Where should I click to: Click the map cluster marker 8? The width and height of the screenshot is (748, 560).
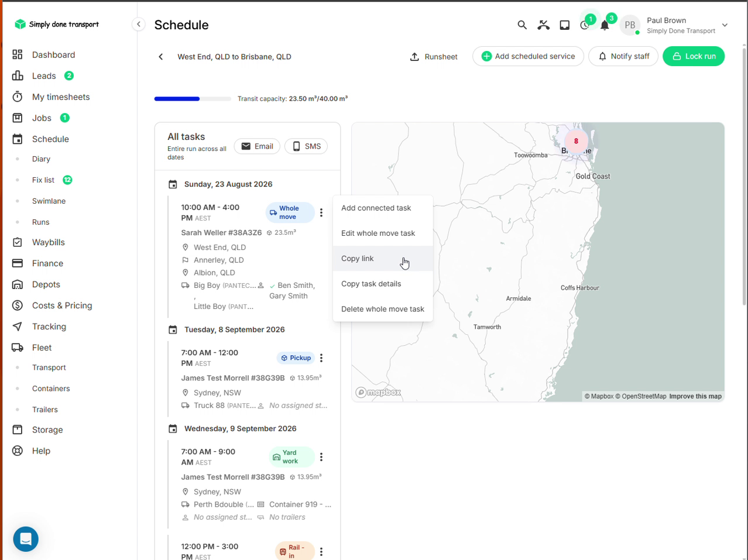pyautogui.click(x=576, y=141)
